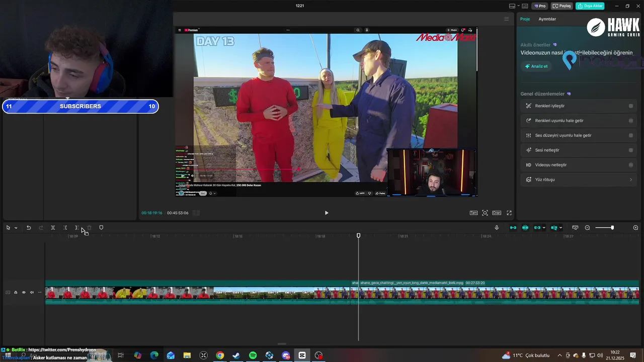644x362 pixels.
Task: Redo the last undone edit
Action: [41, 228]
